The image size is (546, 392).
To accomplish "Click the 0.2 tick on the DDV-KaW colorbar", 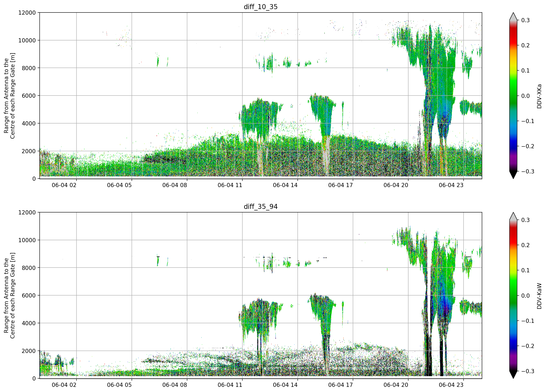I will tap(525, 245).
